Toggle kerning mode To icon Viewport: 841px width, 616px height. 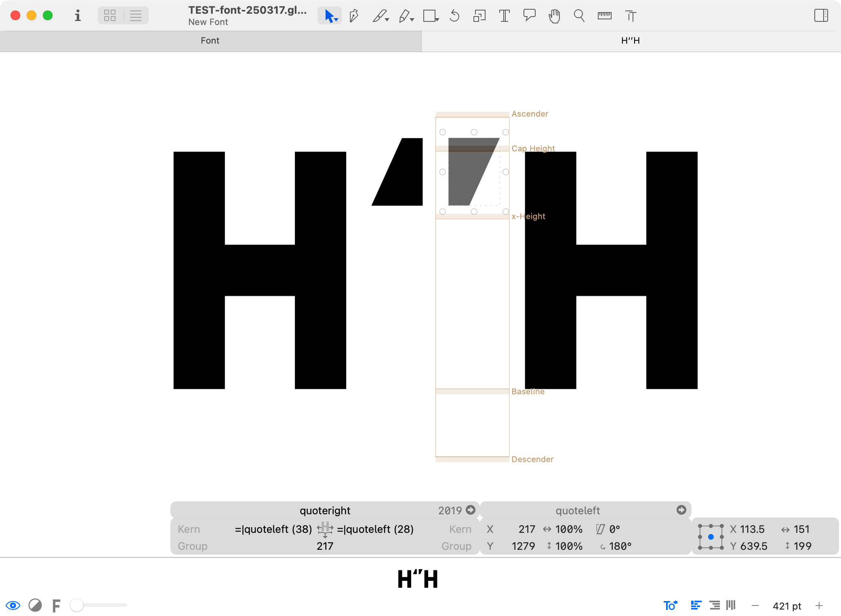click(670, 606)
